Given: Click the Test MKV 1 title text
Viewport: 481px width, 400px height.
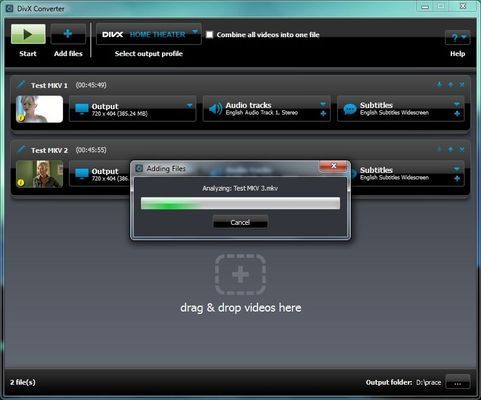Looking at the screenshot, I should (x=49, y=85).
